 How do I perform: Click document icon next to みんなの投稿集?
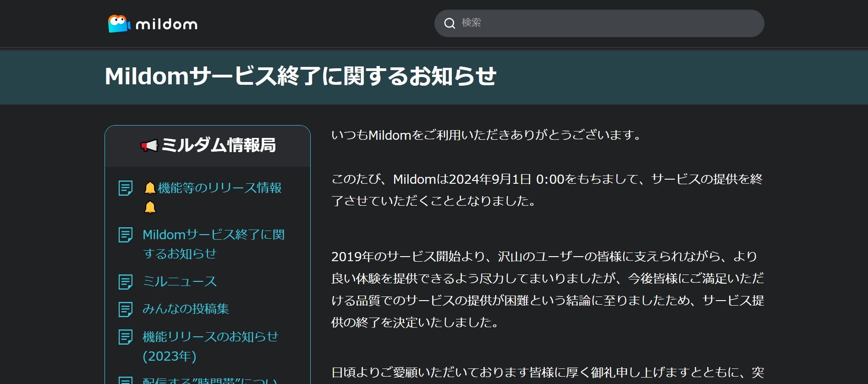[x=125, y=309]
